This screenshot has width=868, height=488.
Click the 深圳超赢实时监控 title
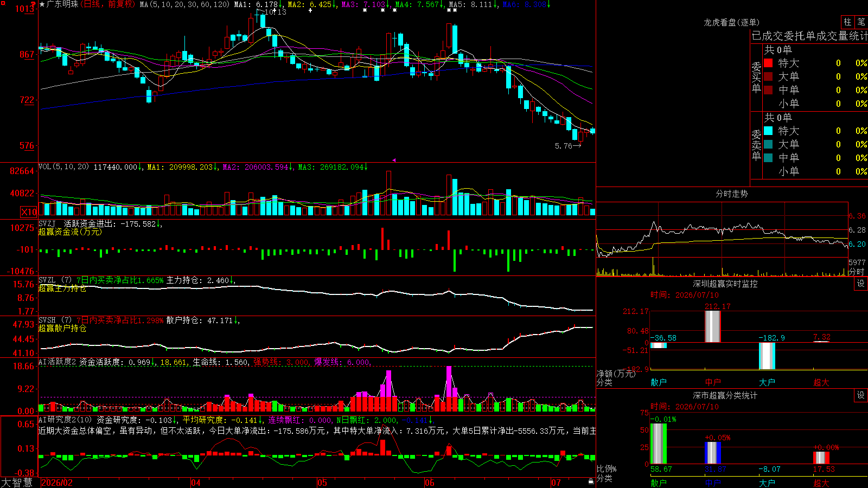725,284
